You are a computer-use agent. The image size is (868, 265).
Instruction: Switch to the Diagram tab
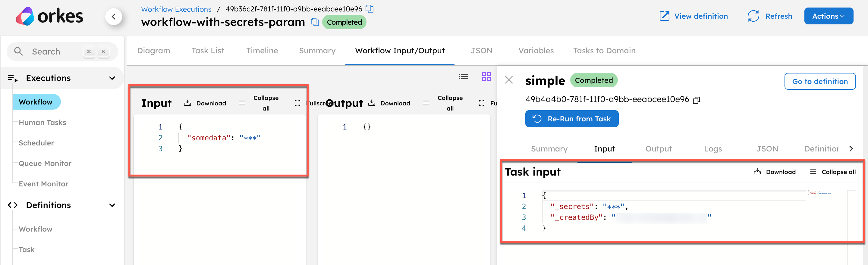click(x=154, y=51)
